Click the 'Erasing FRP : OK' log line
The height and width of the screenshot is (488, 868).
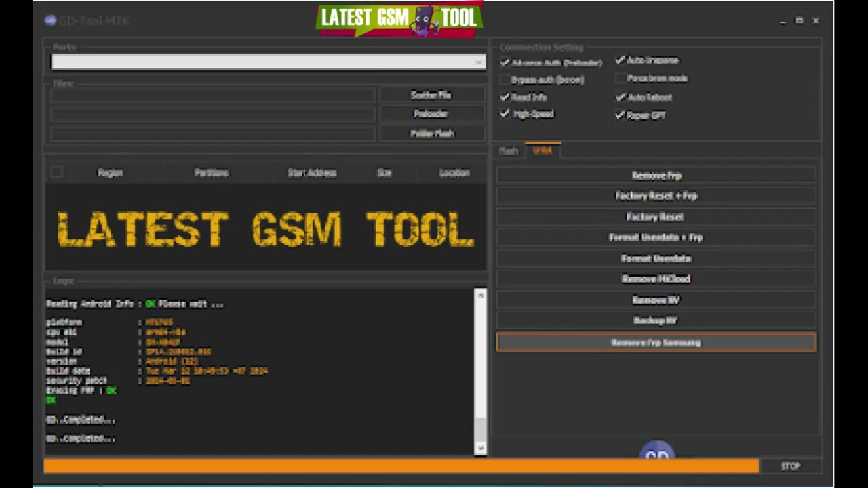(81, 390)
